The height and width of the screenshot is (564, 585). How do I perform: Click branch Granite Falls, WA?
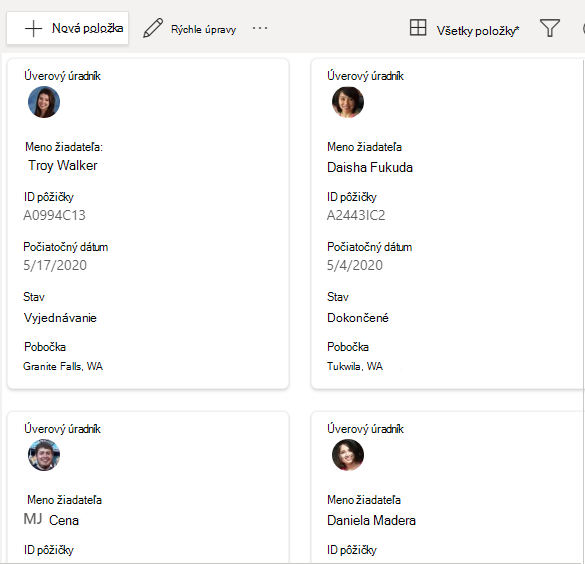[x=63, y=366]
